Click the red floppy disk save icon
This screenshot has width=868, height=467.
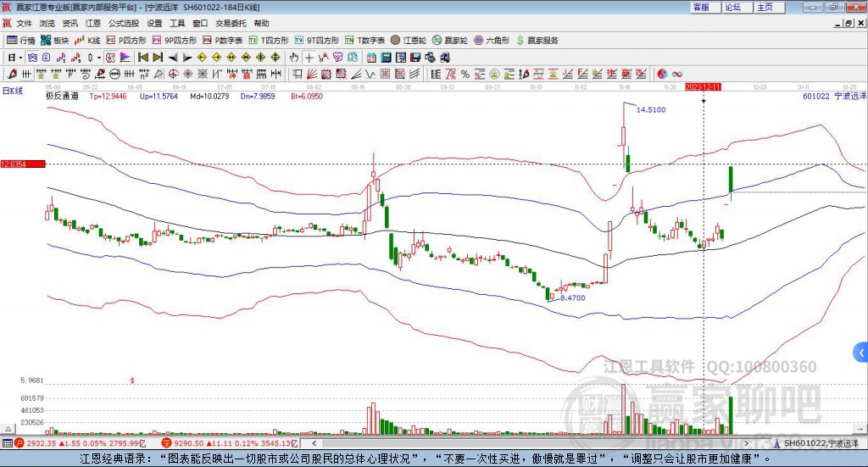pyautogui.click(x=415, y=57)
